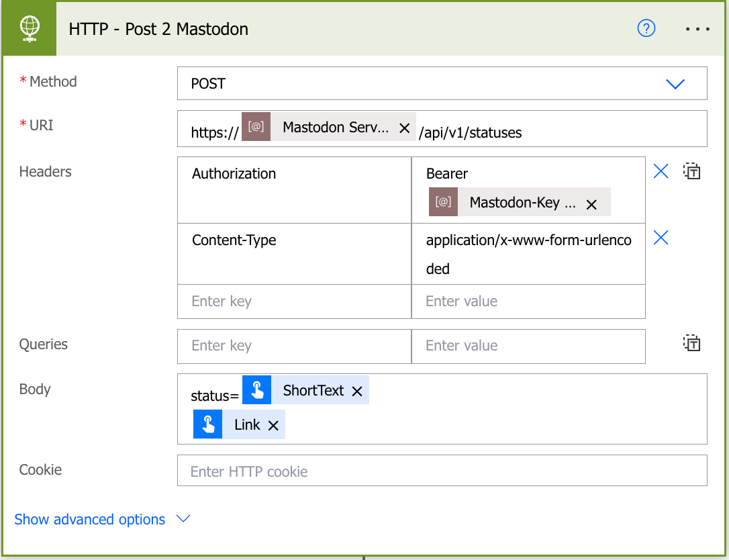Click the empty header Enter value field
Image resolution: width=729 pixels, height=560 pixels.
(x=528, y=301)
